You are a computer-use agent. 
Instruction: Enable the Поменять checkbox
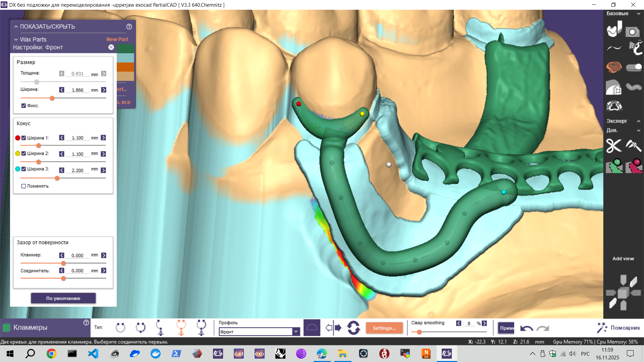23,186
